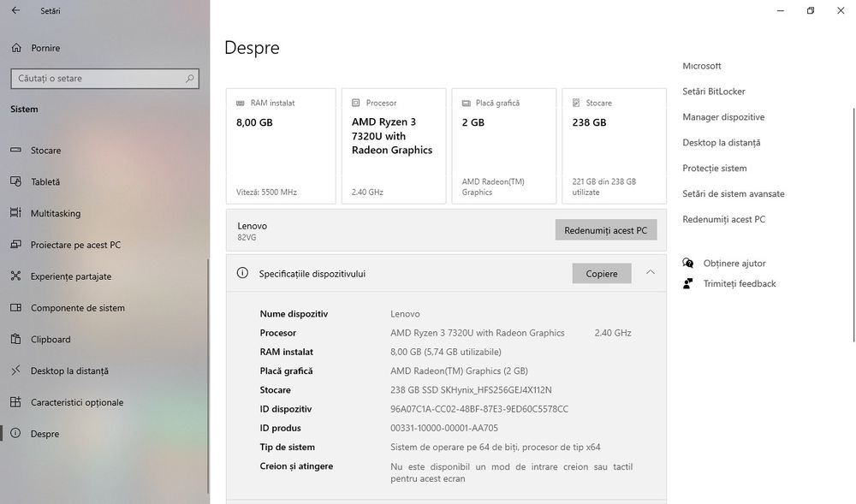Open Desktop la distanță in sidebar

pyautogui.click(x=69, y=371)
